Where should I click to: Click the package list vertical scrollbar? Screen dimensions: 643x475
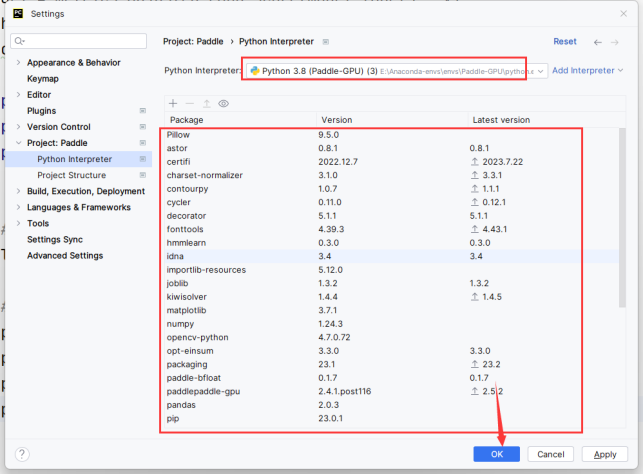[622, 217]
